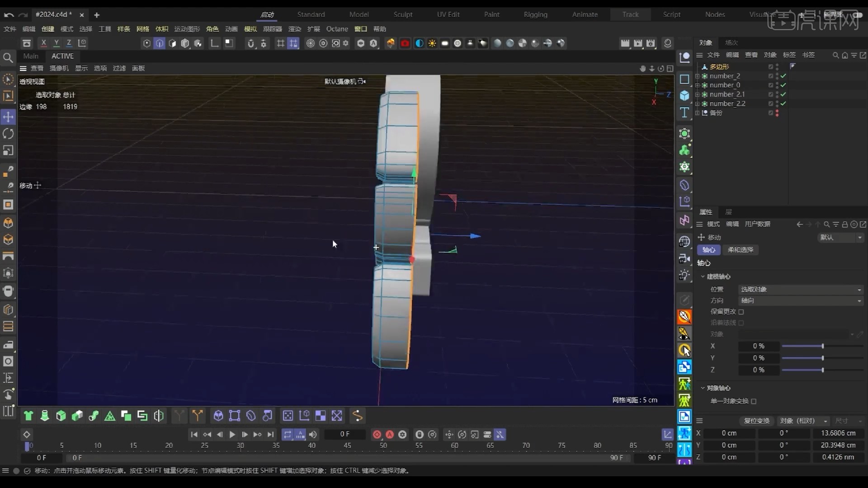
Task: Toggle Z axis lock icon
Action: click(69, 43)
